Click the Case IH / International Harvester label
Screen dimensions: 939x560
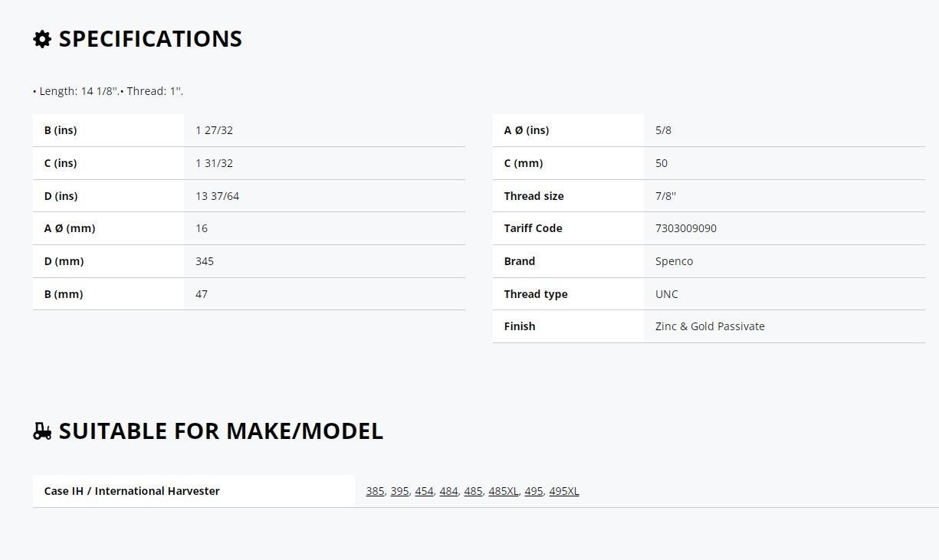132,491
